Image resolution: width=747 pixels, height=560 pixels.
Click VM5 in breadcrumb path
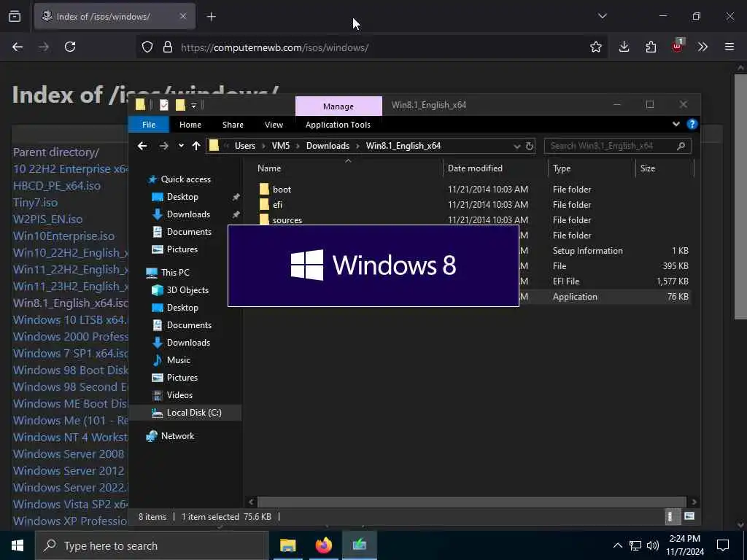(x=281, y=146)
